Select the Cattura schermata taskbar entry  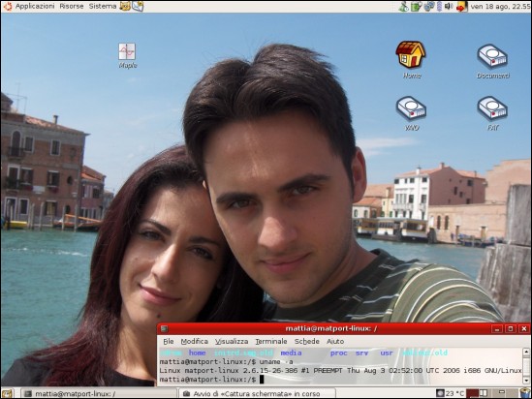click(x=257, y=393)
